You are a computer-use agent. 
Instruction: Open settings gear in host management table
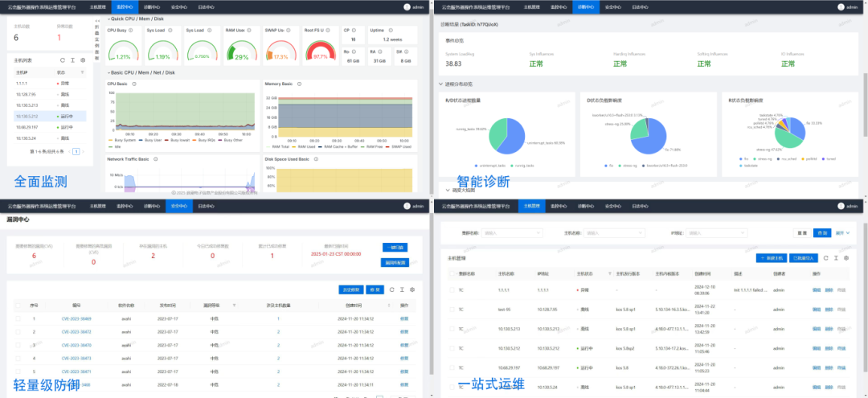pos(845,258)
